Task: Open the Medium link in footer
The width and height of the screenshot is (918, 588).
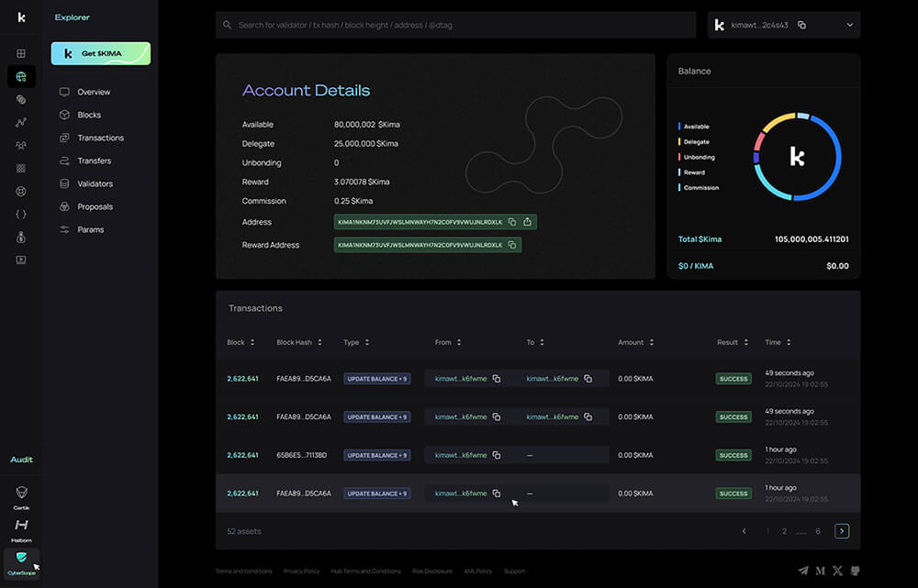Action: 820,571
